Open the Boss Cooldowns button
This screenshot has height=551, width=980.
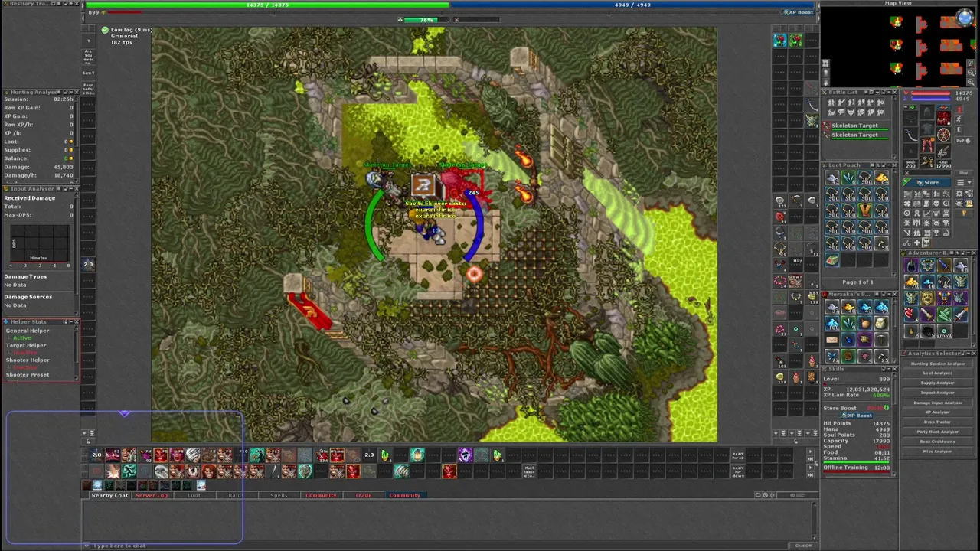(x=937, y=442)
